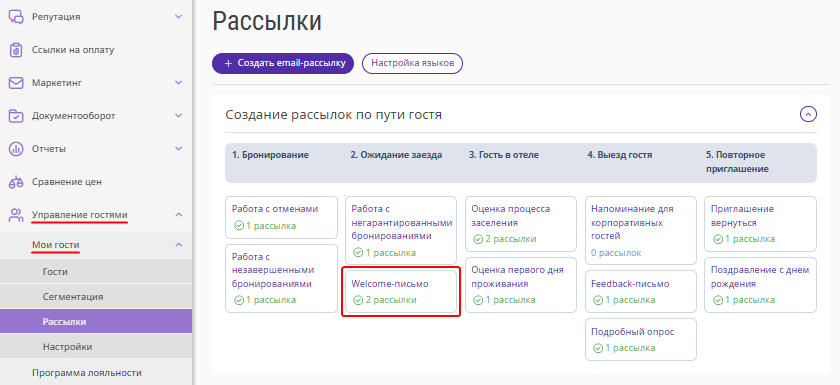The image size is (840, 385).
Task: Open Оценка процесса заселения card
Action: (x=521, y=224)
